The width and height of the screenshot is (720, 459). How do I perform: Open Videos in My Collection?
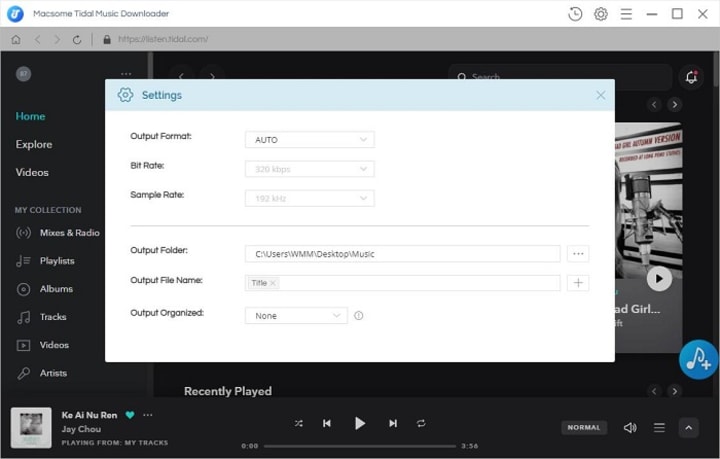pos(54,345)
